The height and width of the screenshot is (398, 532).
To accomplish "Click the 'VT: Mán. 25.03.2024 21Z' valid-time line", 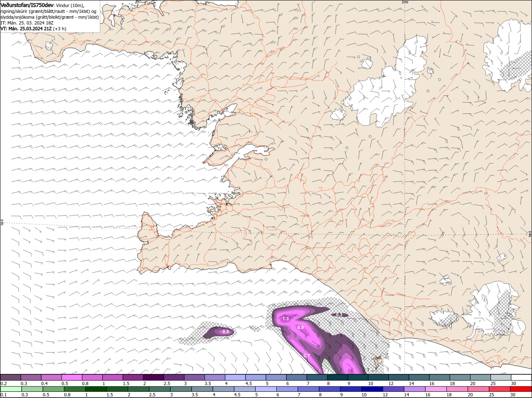I will [26, 29].
